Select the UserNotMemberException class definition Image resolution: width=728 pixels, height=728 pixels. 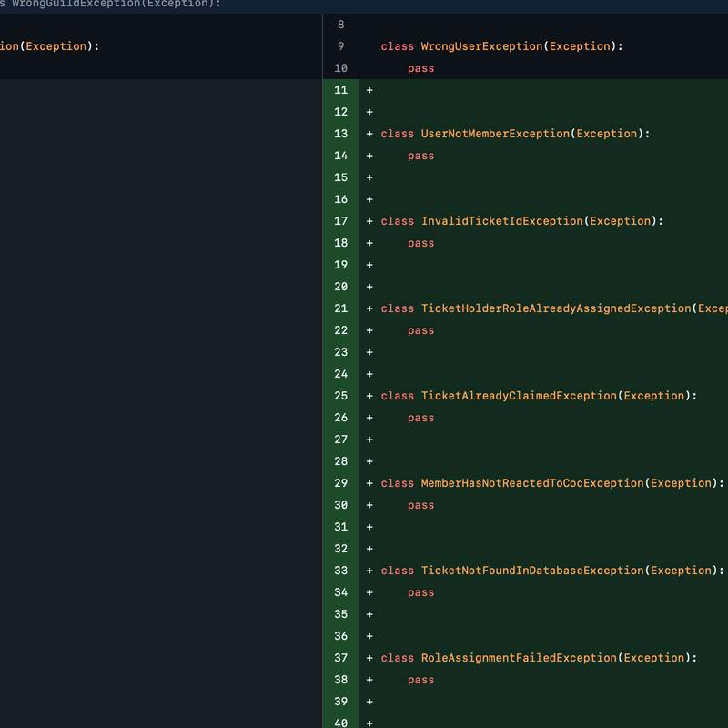coord(491,133)
